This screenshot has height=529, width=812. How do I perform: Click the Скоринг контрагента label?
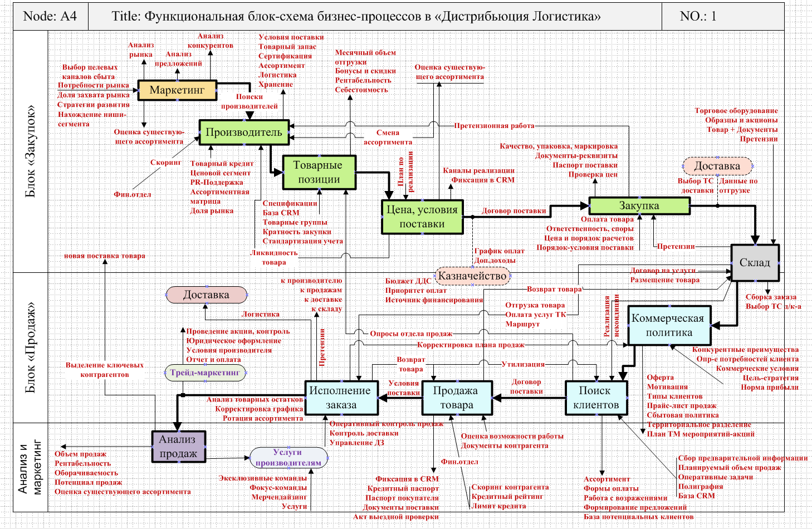510,487
